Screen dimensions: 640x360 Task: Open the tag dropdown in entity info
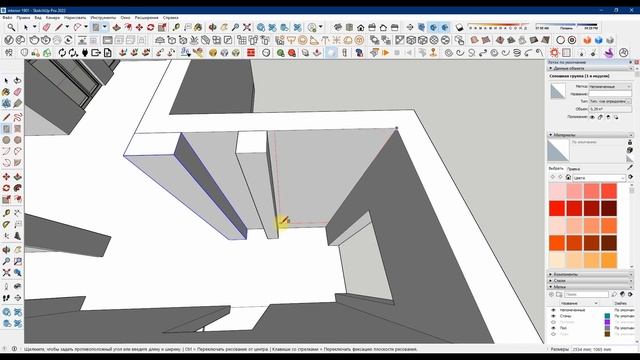pos(610,87)
